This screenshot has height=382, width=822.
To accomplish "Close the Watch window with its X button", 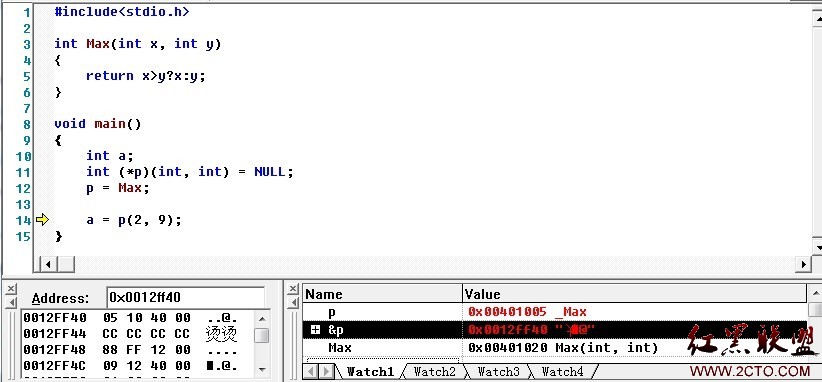I will click(x=293, y=289).
